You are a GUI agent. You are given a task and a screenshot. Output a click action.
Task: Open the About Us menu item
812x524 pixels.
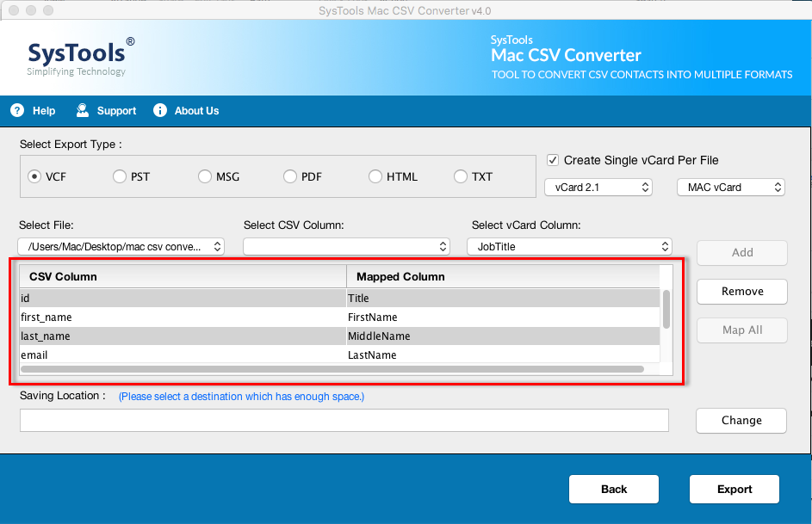point(196,111)
